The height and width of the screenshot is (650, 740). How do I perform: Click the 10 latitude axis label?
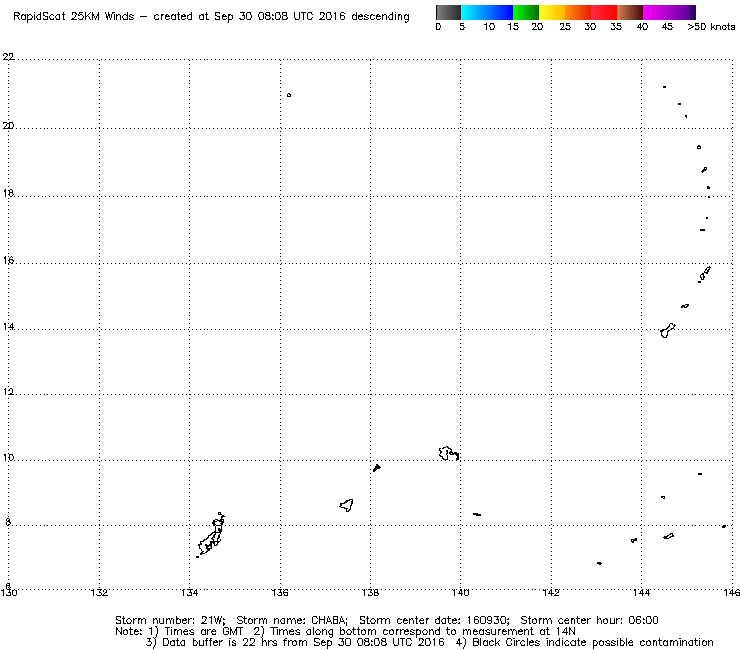(x=8, y=457)
